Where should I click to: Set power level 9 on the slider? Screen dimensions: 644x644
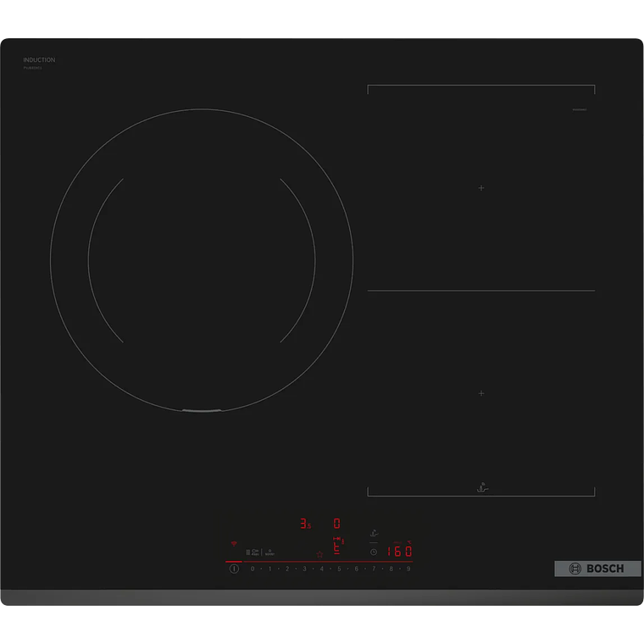coord(408,569)
